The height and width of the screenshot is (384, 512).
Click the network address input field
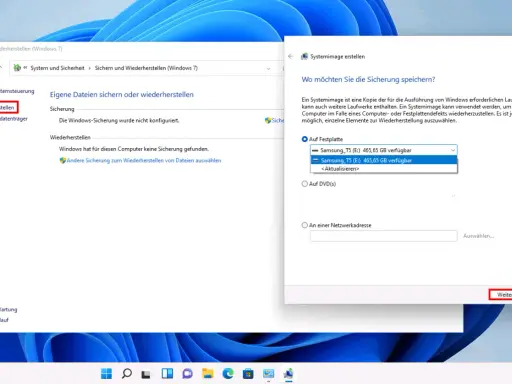pos(384,236)
